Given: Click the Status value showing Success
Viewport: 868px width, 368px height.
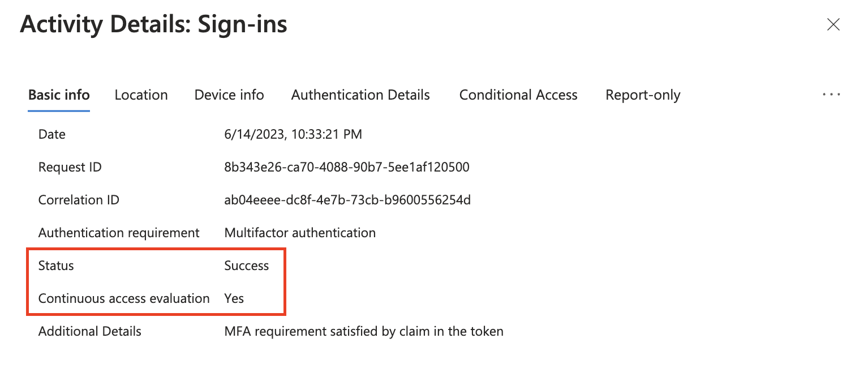Looking at the screenshot, I should (246, 265).
